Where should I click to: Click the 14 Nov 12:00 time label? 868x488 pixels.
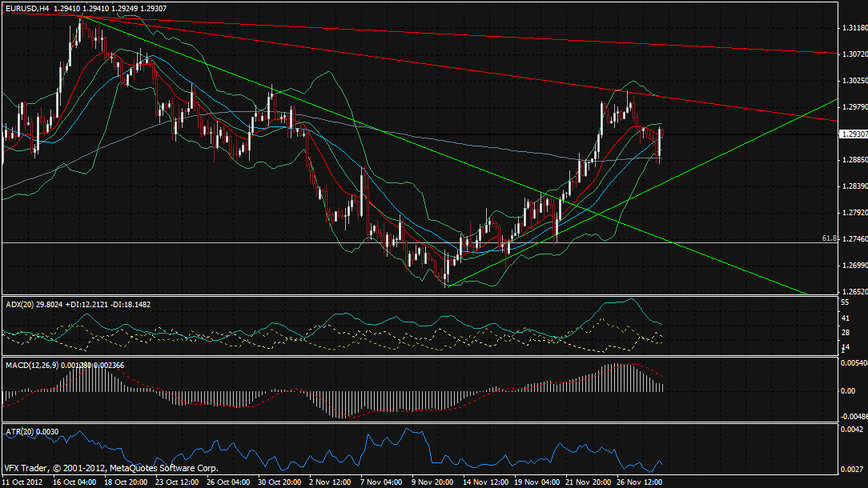[485, 482]
